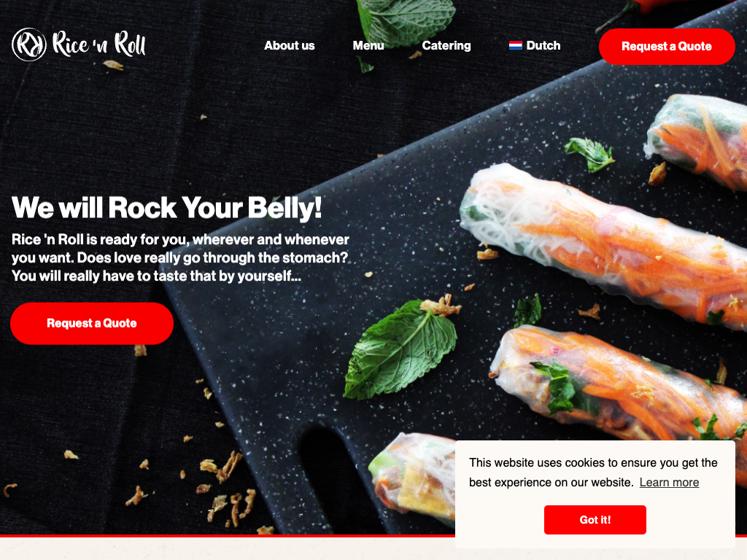The width and height of the screenshot is (747, 560).
Task: Click the hero paragraph about Rice 'n Roll
Action: [x=180, y=257]
